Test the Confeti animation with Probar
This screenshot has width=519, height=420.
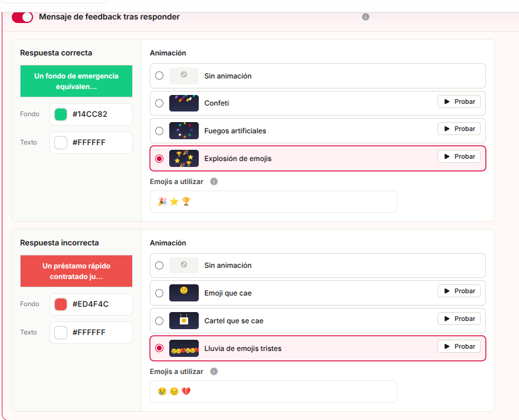(x=459, y=101)
